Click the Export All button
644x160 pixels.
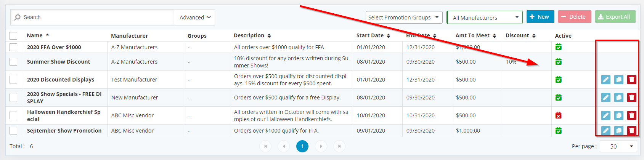click(x=615, y=17)
